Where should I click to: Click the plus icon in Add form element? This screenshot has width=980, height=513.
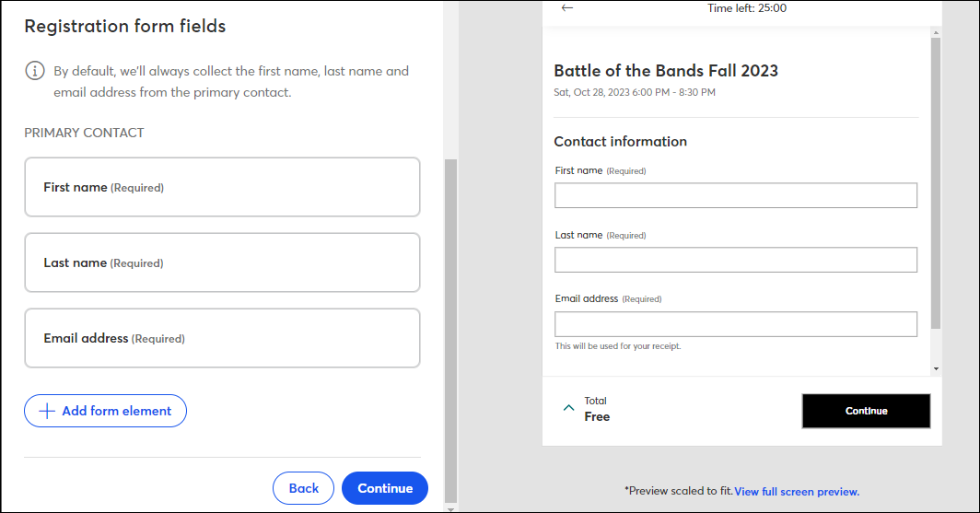[x=47, y=411]
